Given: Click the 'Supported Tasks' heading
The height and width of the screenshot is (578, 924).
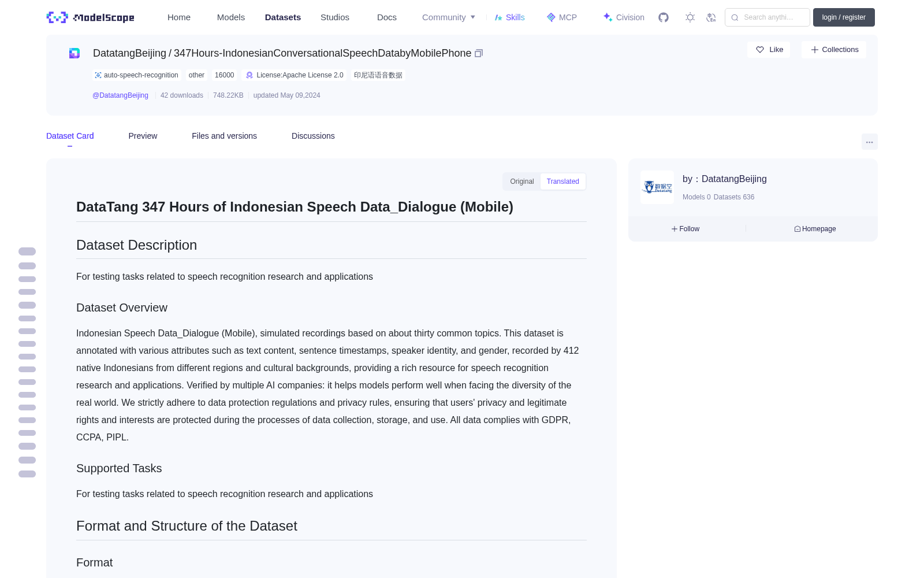Looking at the screenshot, I should (x=119, y=469).
